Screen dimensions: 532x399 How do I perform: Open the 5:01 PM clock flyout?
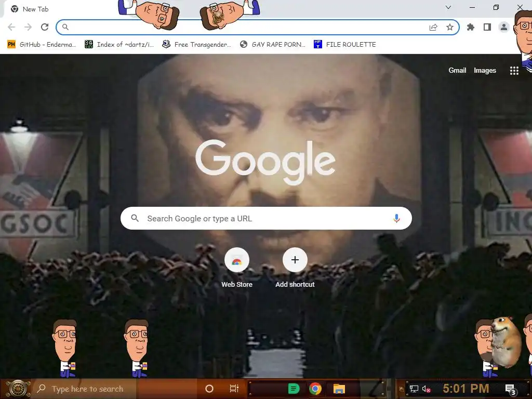pyautogui.click(x=465, y=389)
